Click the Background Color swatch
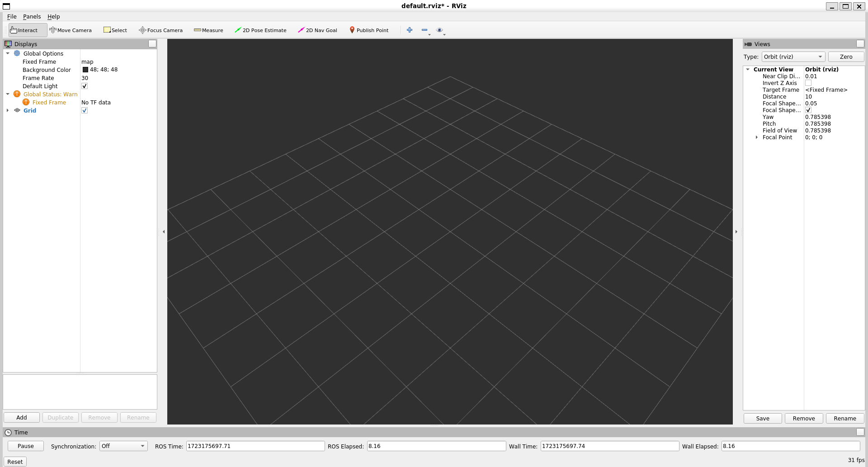 pos(85,70)
